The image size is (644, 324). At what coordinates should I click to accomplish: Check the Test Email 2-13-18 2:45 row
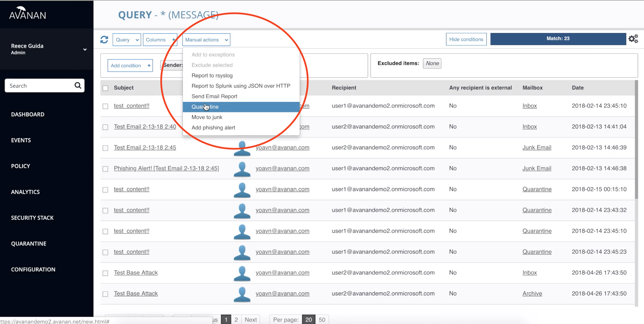coord(106,148)
